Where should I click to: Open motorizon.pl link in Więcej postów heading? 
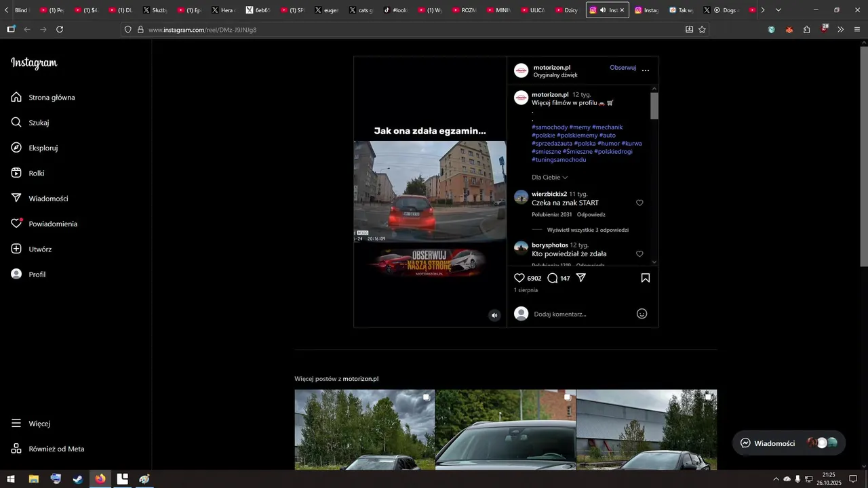coord(361,379)
